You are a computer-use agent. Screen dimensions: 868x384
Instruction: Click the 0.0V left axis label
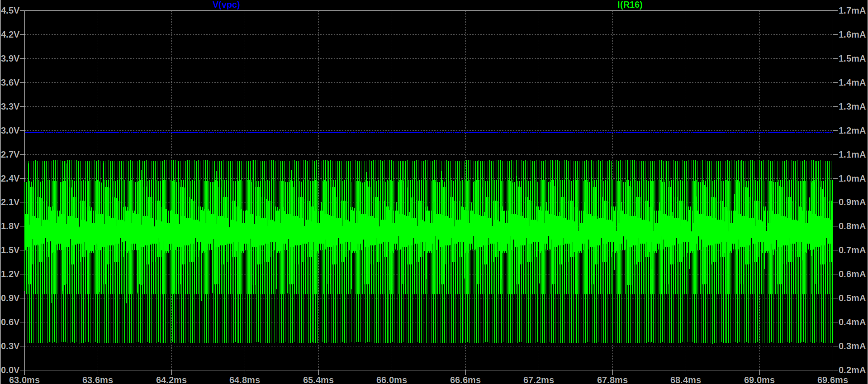10,370
